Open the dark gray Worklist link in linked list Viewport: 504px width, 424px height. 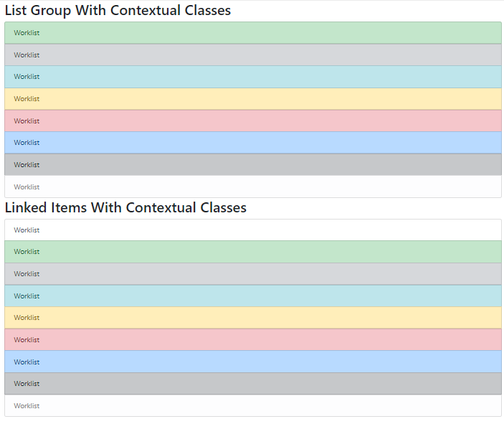tap(253, 384)
